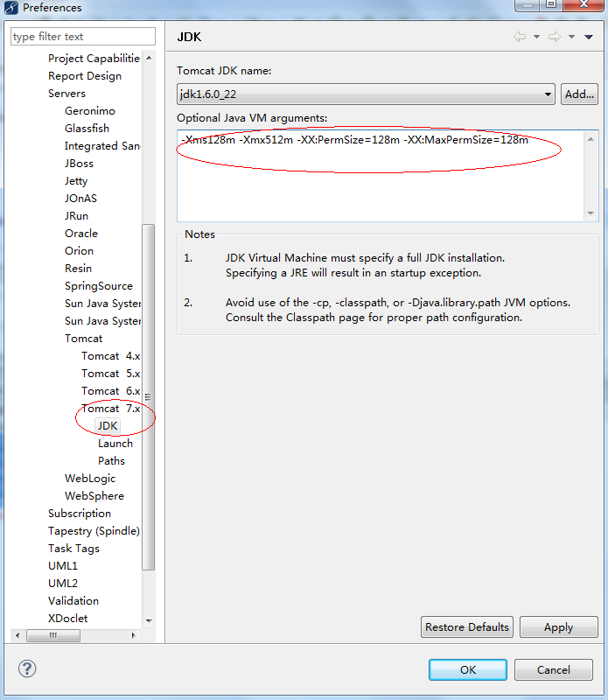
Task: Select Validation in the tree
Action: (x=73, y=601)
